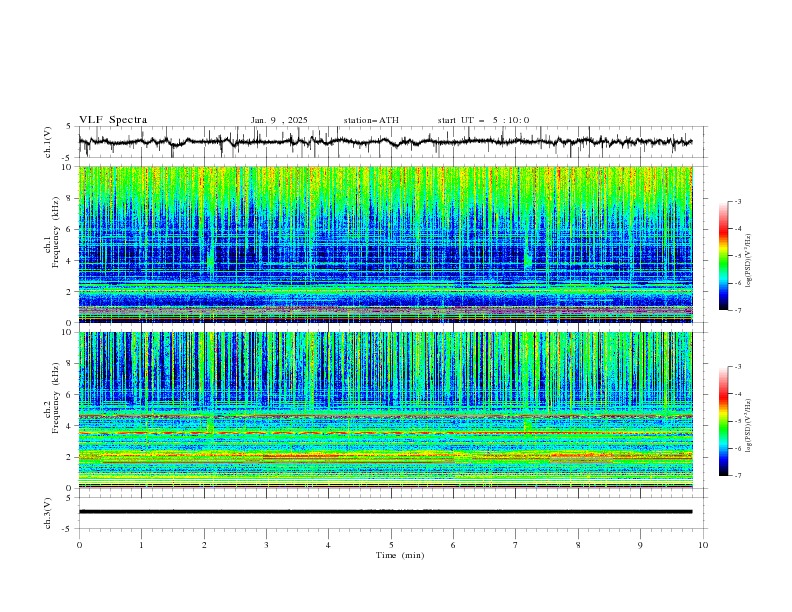Click time axis tick label "0"

point(79,545)
